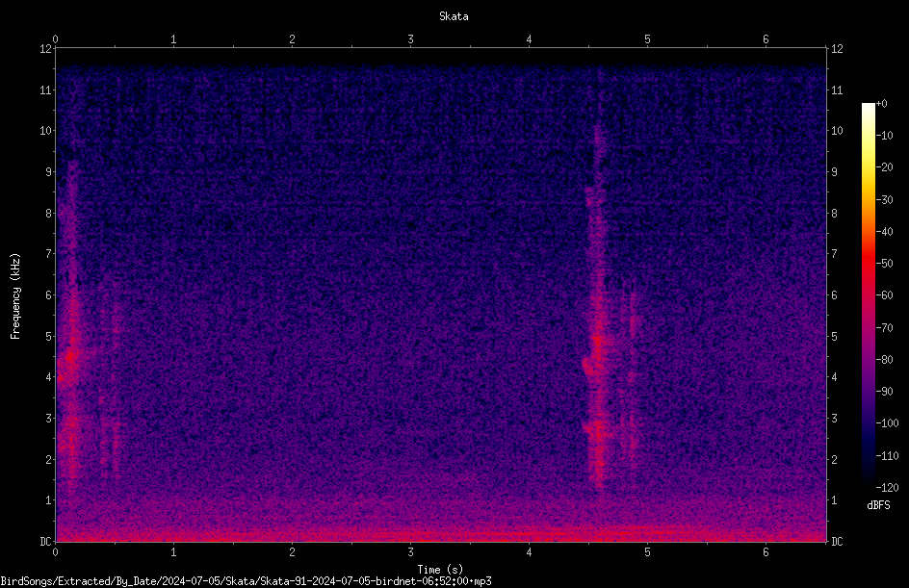The height and width of the screenshot is (588, 909).
Task: Click the "-50" value on the color scale
Action: tap(884, 264)
